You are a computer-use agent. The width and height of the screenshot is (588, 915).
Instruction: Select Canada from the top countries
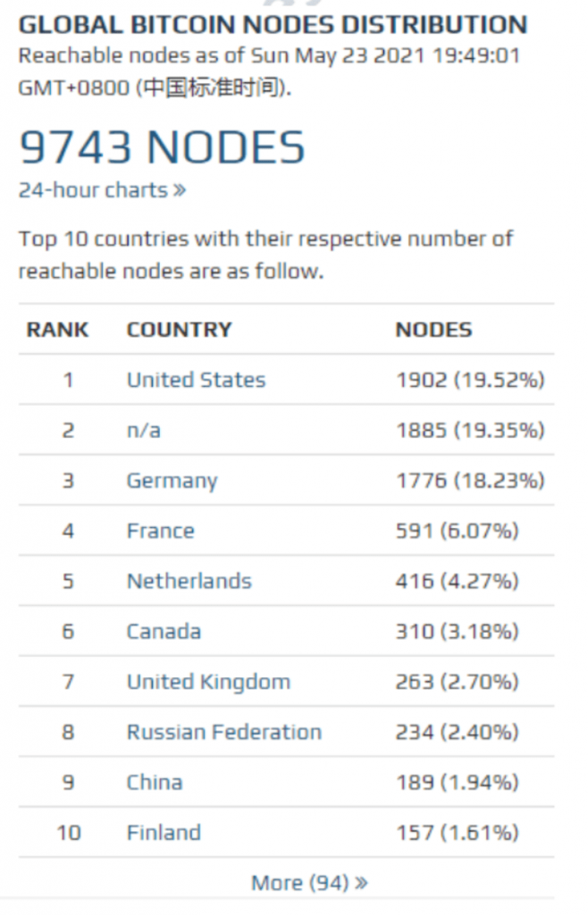pos(164,632)
